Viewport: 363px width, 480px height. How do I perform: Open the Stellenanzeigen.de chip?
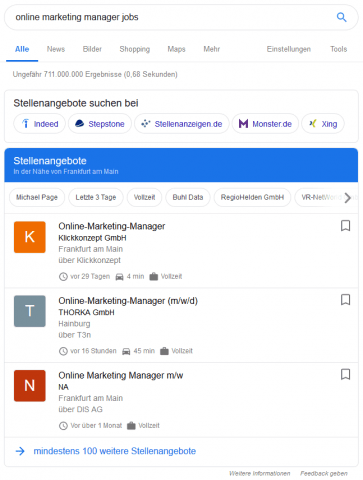coord(182,124)
